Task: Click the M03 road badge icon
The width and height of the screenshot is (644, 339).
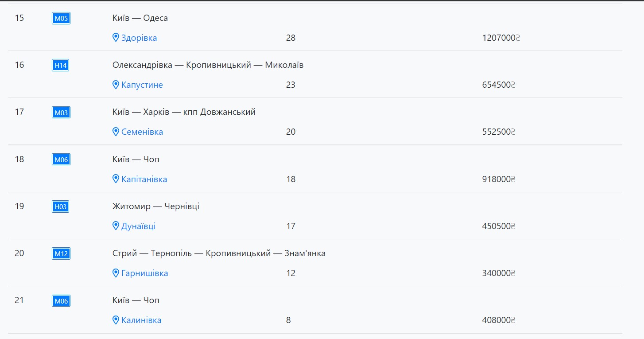Action: (61, 113)
